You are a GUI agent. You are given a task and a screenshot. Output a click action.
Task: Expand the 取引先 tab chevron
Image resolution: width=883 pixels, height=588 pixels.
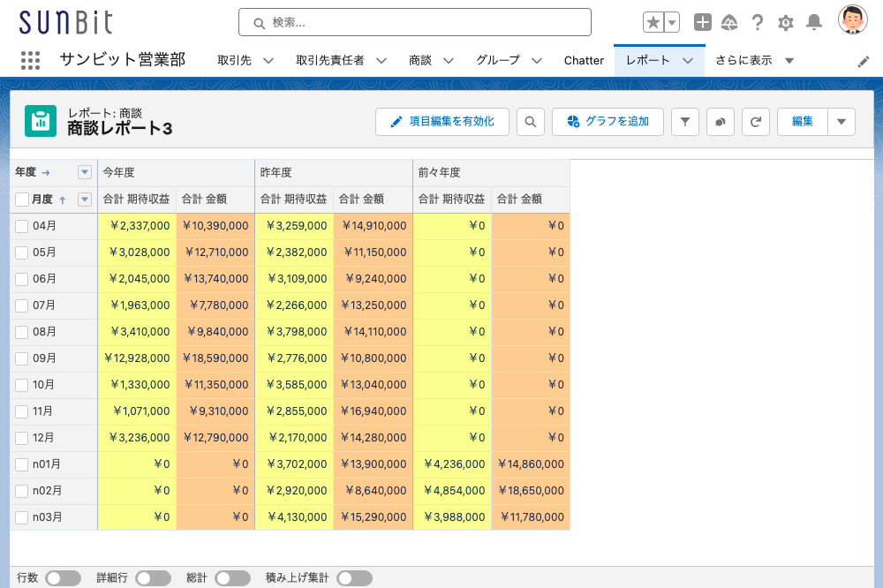(268, 61)
